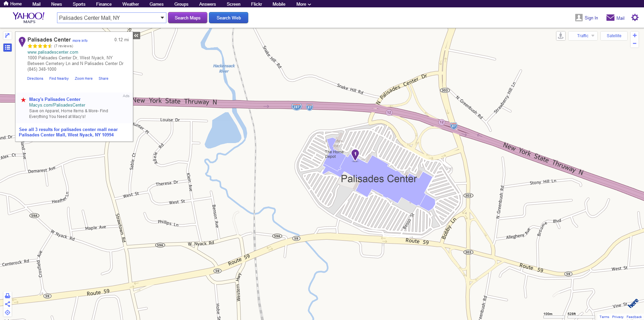Open Mail in the top navigation bar
Viewport: 644px width, 320px height.
coord(37,4)
